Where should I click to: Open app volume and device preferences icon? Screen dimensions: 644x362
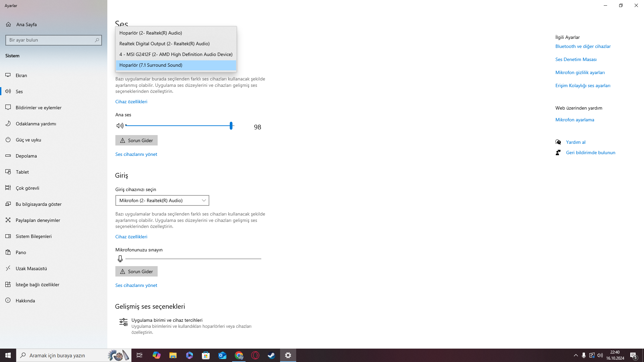click(123, 322)
